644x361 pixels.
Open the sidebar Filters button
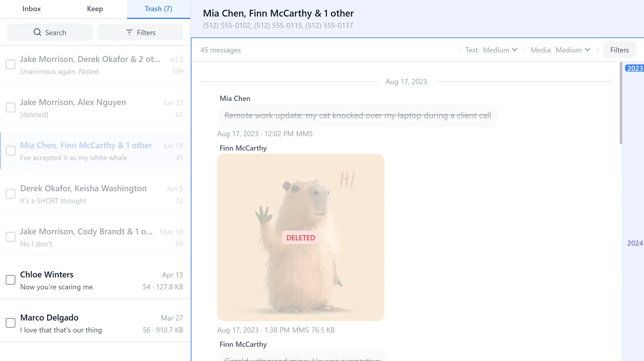point(141,32)
